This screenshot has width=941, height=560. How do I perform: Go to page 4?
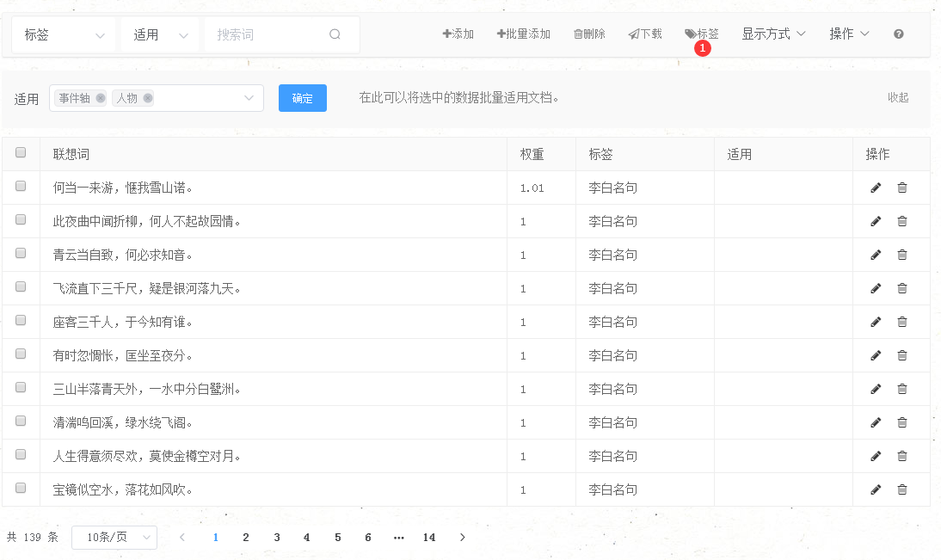(307, 537)
